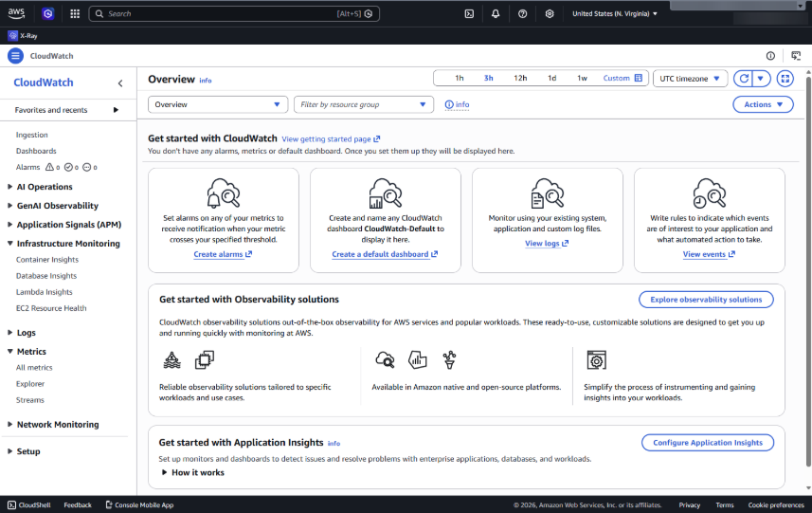
Task: Open the tutorials panel icon at top right
Action: (x=796, y=55)
